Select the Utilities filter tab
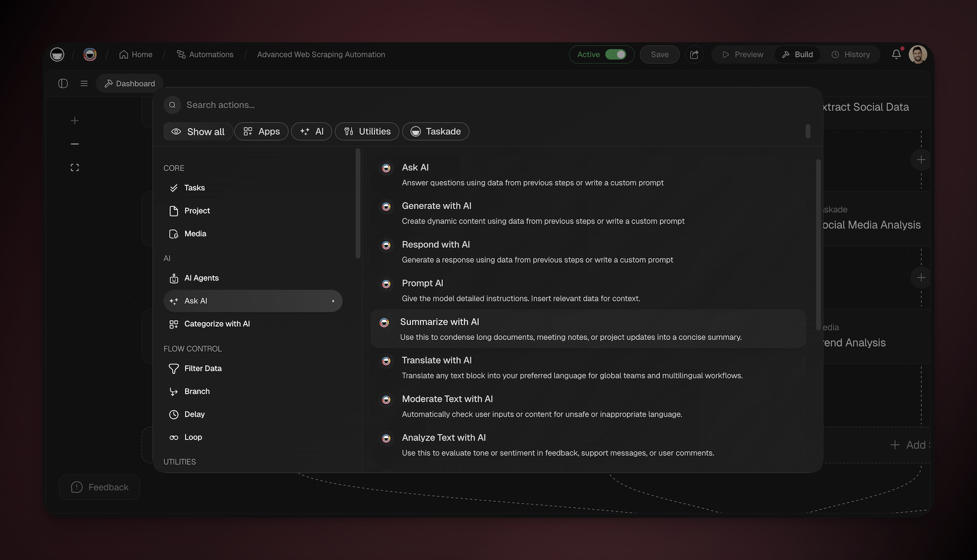This screenshot has width=977, height=560. tap(367, 131)
